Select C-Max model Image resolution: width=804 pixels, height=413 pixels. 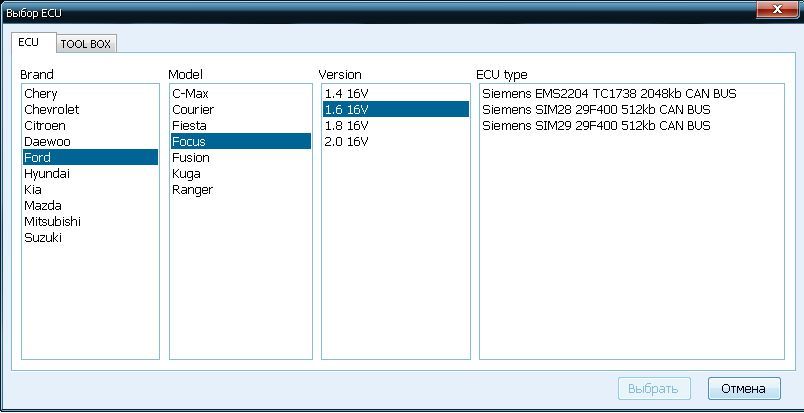[x=241, y=93]
